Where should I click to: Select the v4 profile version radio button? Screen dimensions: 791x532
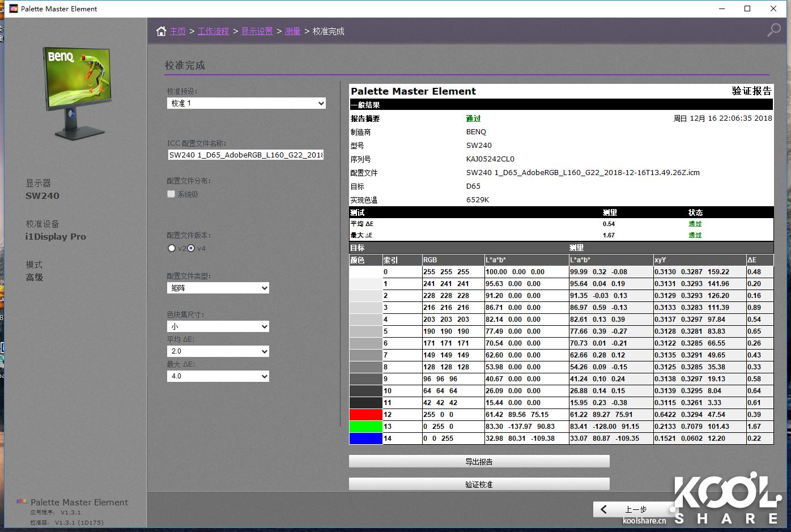pyautogui.click(x=191, y=248)
